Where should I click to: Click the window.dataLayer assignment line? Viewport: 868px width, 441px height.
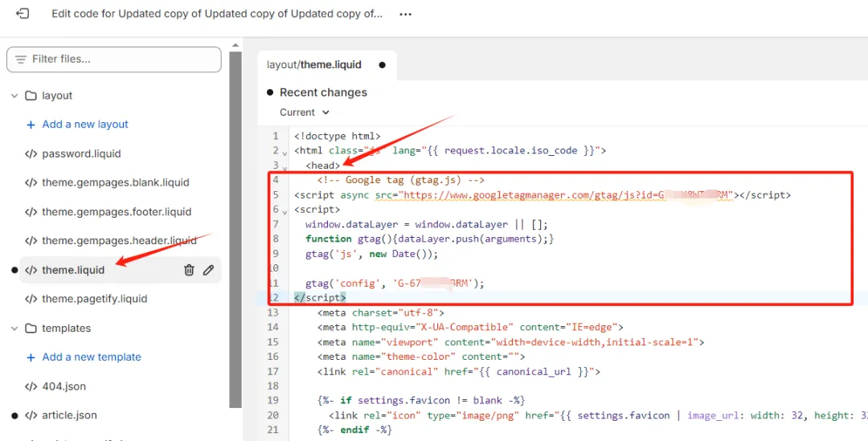pyautogui.click(x=426, y=224)
